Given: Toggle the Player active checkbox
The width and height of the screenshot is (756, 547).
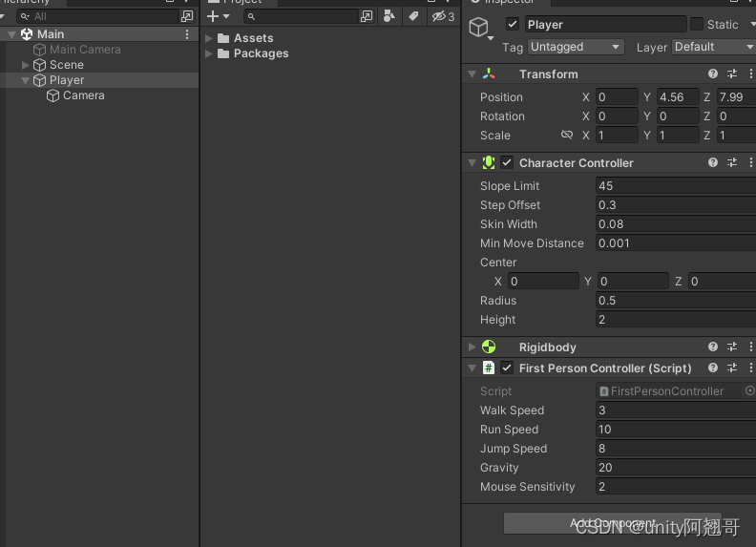Looking at the screenshot, I should pyautogui.click(x=513, y=24).
